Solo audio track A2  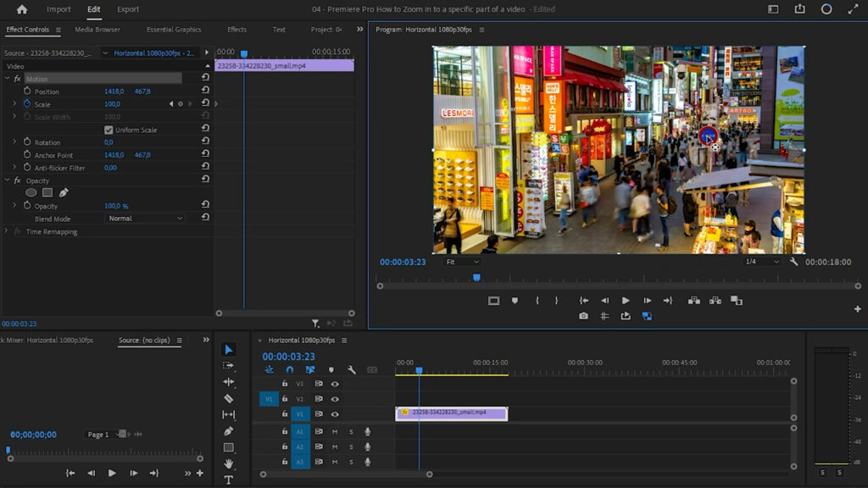(x=351, y=446)
